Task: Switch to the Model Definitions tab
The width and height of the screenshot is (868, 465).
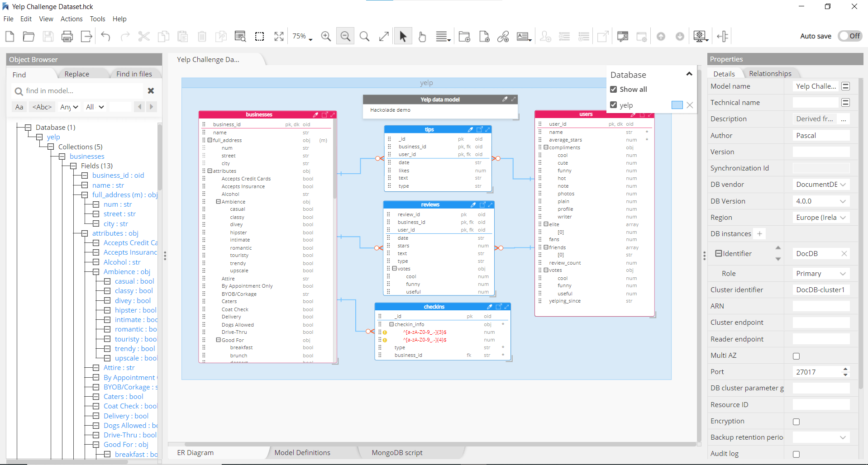Action: pos(302,453)
